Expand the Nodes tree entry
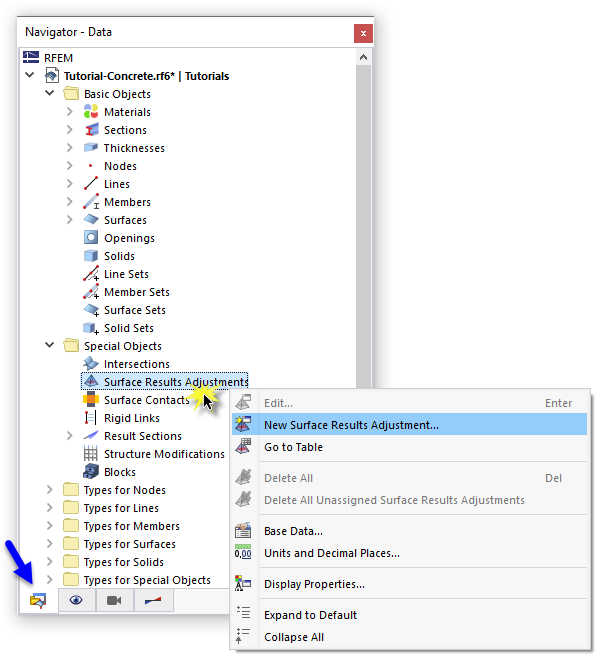The image size is (596, 655). (69, 166)
